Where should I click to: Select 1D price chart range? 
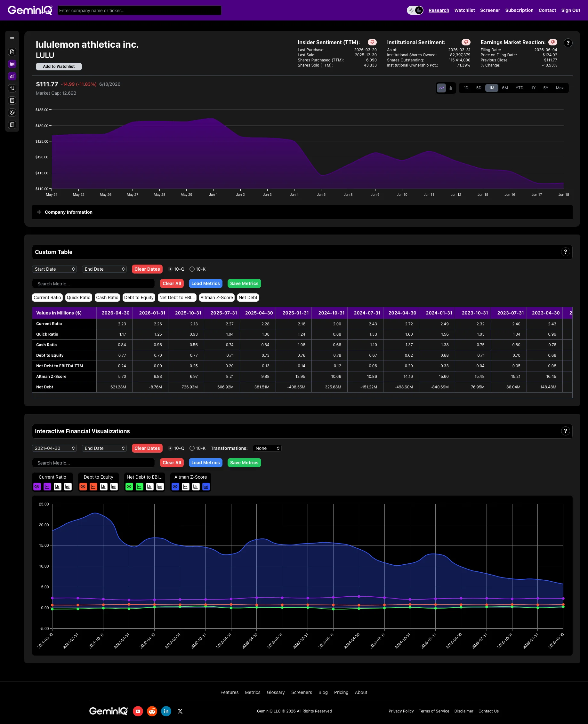tap(466, 88)
